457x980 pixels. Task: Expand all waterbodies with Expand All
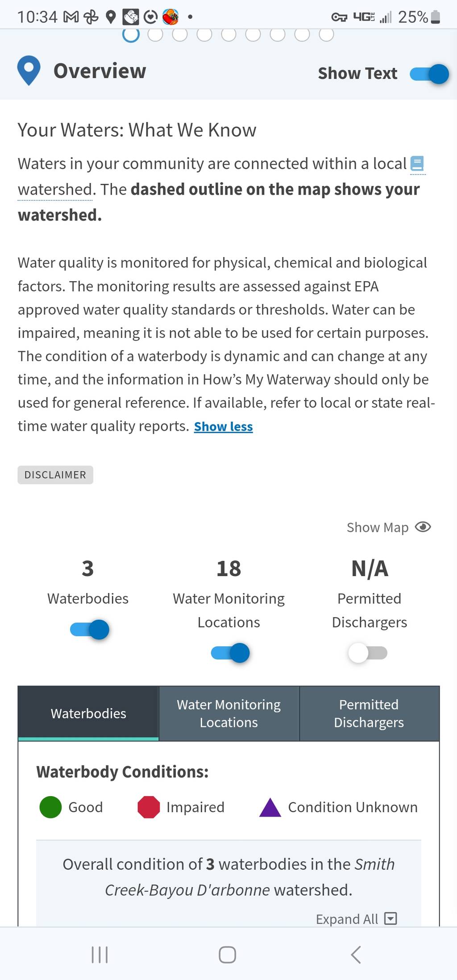coord(356,919)
